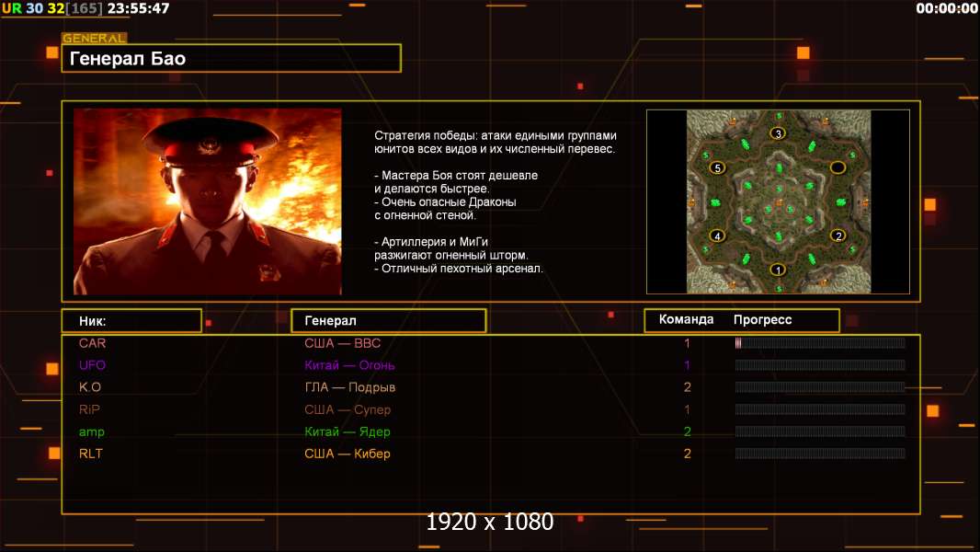The image size is (980, 552).
Task: Click the map preview thumbnail
Action: pos(778,201)
